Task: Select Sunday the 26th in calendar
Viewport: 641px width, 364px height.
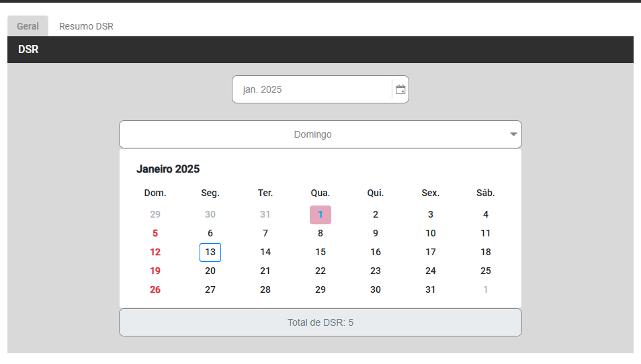Action: (155, 290)
